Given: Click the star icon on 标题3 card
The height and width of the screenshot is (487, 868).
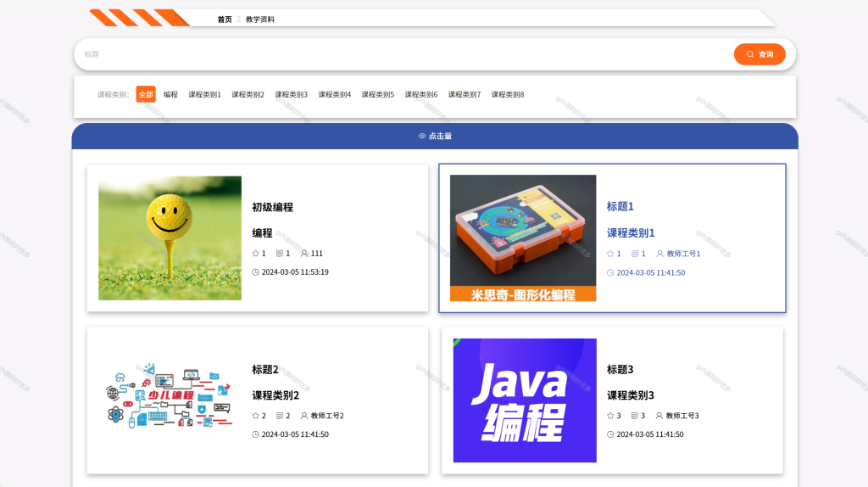Looking at the screenshot, I should click(x=610, y=416).
